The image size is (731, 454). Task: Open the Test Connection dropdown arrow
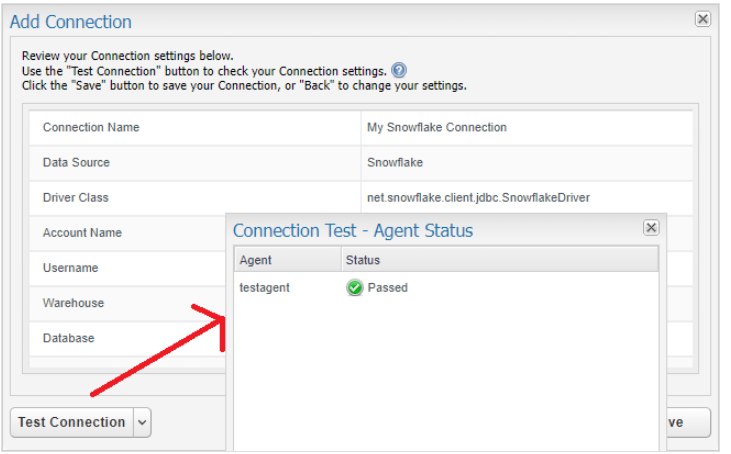tap(142, 422)
